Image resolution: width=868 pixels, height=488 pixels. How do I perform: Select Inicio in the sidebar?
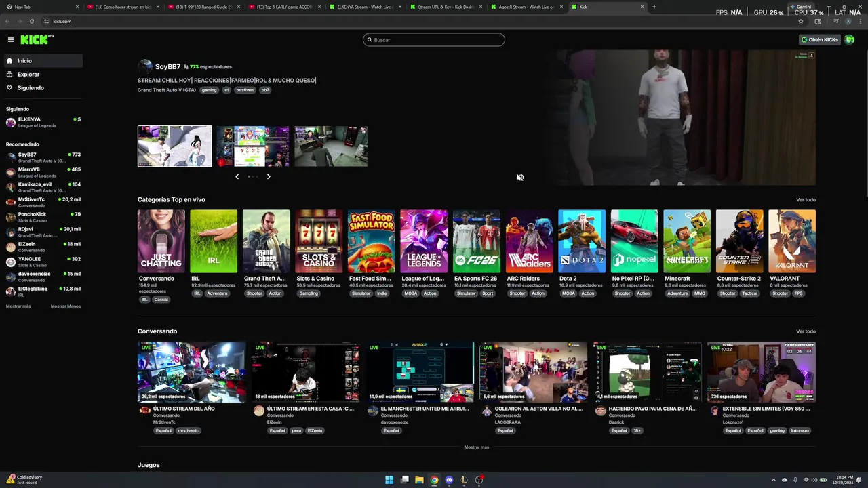43,61
